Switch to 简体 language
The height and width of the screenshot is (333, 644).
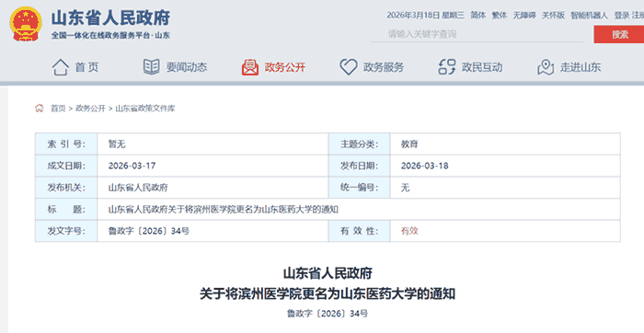[478, 16]
